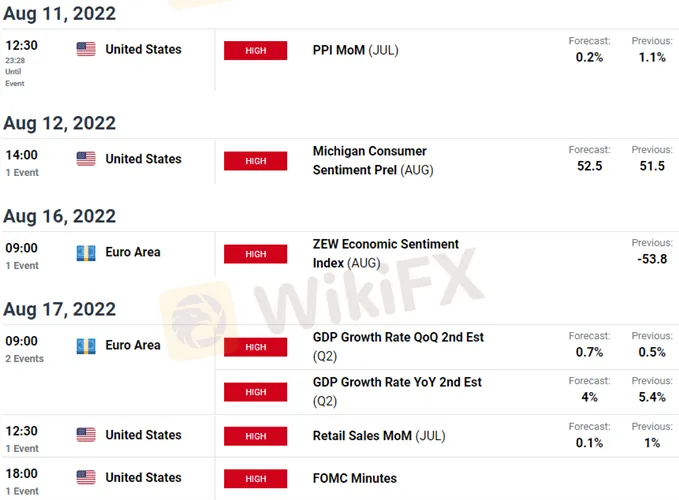Screen dimensions: 679x500
Task: Click the -53.8 previous value
Action: (x=651, y=259)
